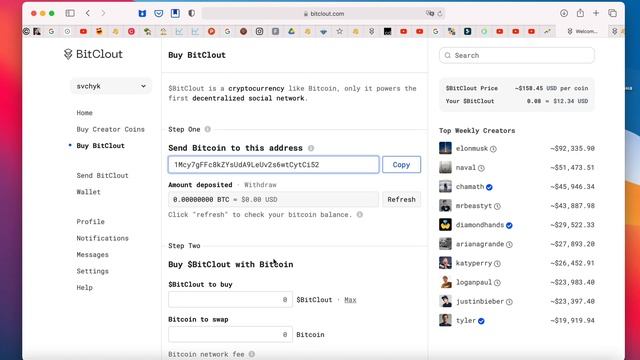The image size is (640, 360).
Task: Open Safari downloads icon
Action: point(564,13)
